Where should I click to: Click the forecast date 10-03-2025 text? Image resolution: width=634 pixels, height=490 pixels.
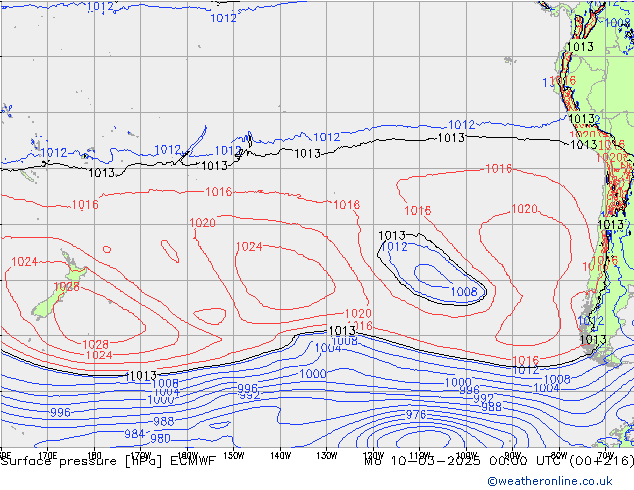coord(425,461)
